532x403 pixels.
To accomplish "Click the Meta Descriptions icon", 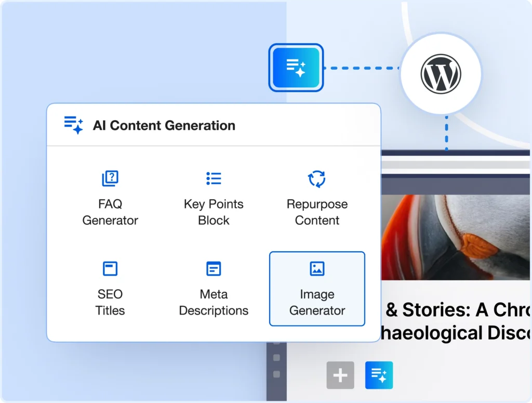I will (214, 269).
